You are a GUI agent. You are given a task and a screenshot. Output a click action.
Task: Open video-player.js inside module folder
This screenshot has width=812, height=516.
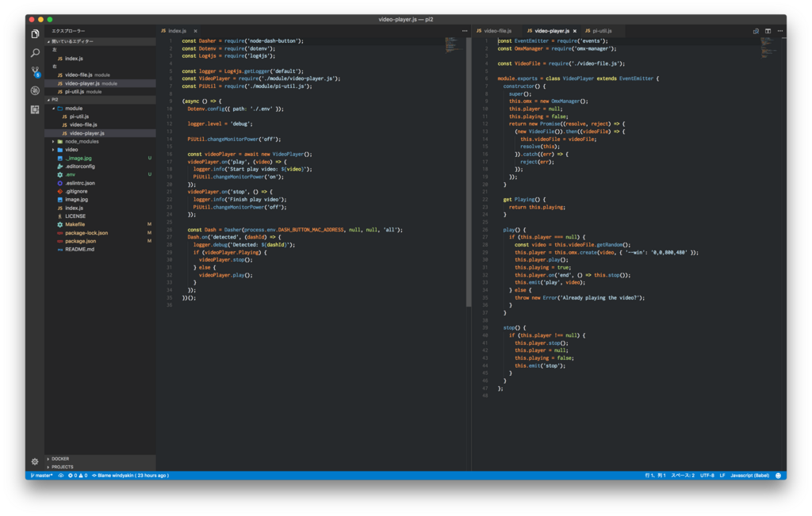[x=100, y=133]
